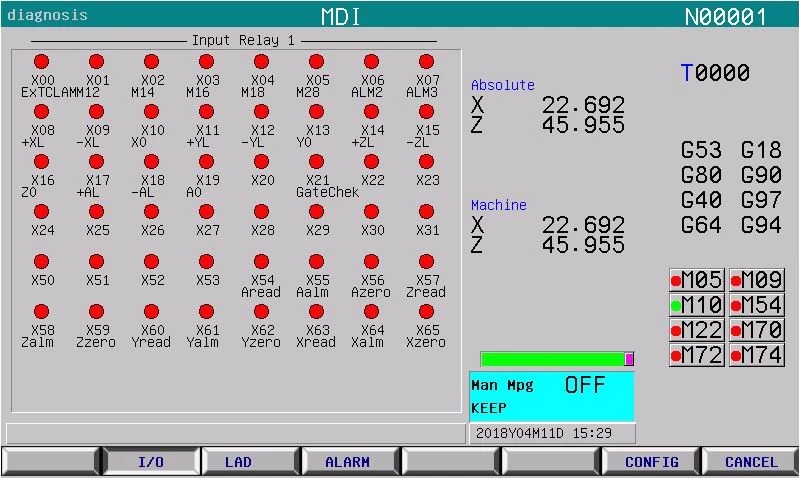Open the I/O softkey tab
This screenshot has height=478, width=799.
(150, 462)
